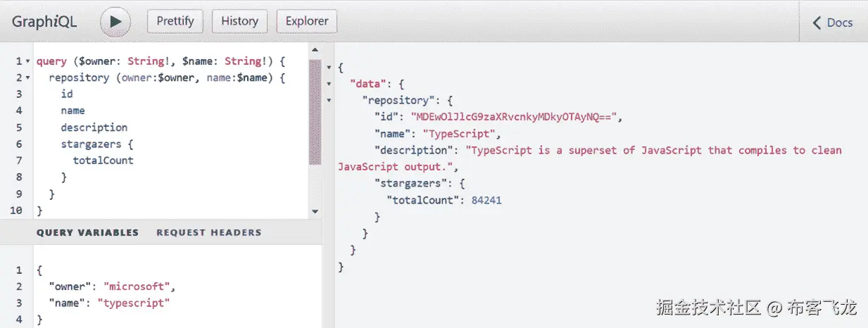Click the 'name' field on query line 4

tap(73, 111)
